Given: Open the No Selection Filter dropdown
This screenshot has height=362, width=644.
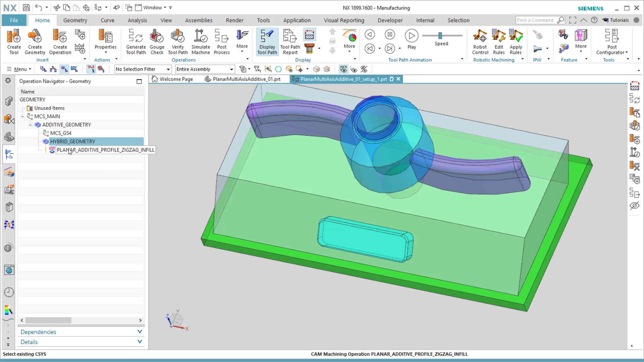Looking at the screenshot, I should point(143,69).
